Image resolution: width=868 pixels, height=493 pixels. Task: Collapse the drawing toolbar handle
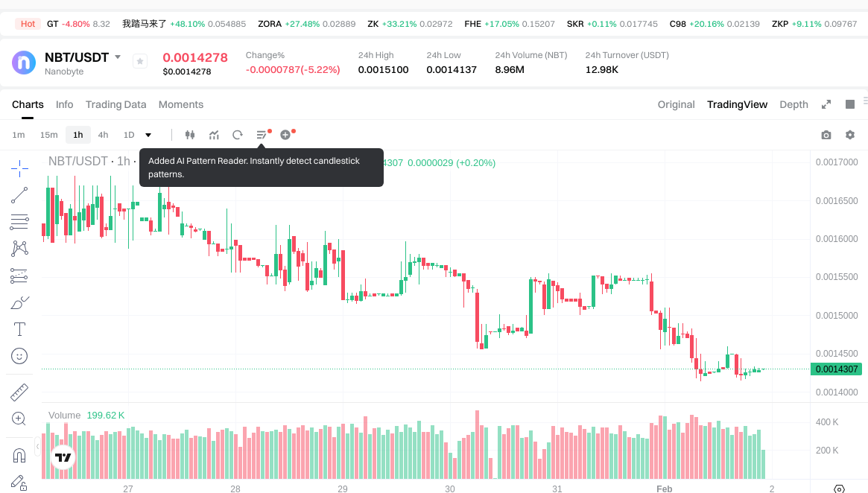coord(38,446)
